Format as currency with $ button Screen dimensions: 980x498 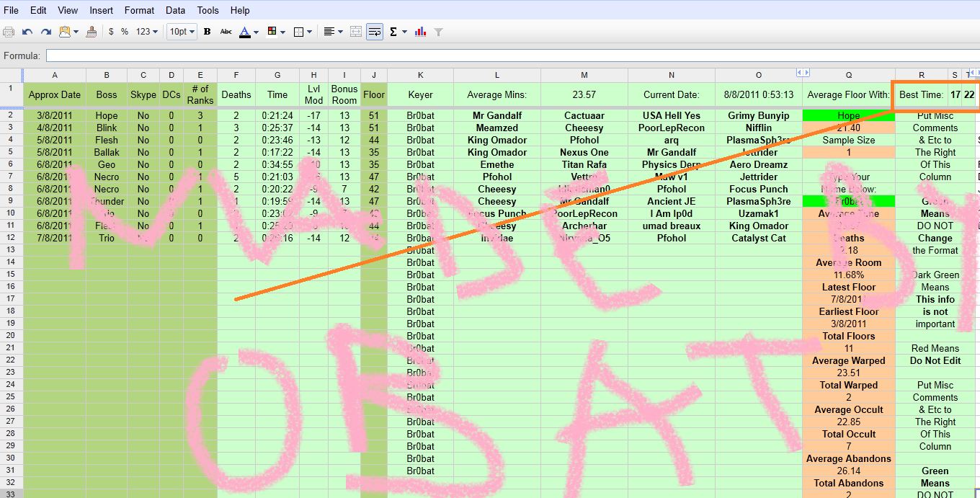pyautogui.click(x=111, y=32)
